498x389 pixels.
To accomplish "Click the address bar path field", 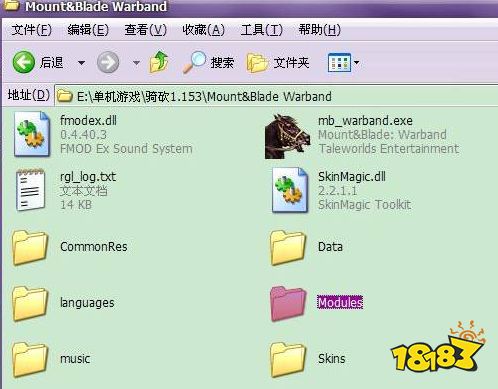I will pyautogui.click(x=277, y=96).
